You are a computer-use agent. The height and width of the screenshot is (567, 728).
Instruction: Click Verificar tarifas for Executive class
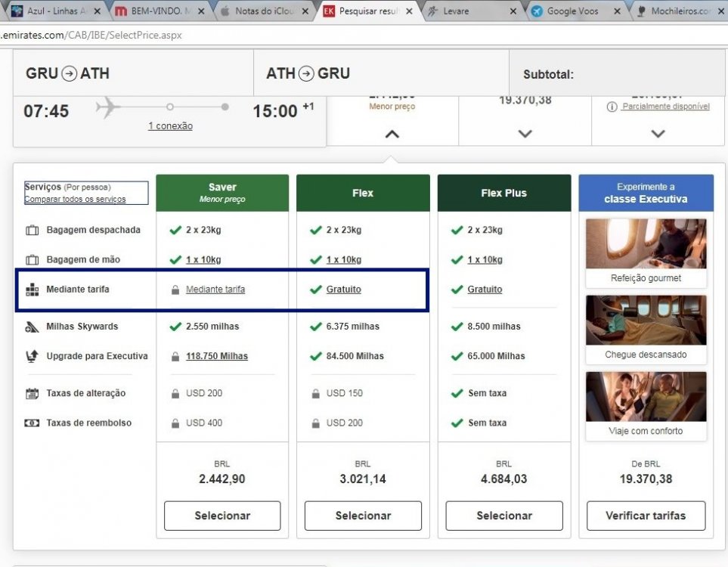646,516
